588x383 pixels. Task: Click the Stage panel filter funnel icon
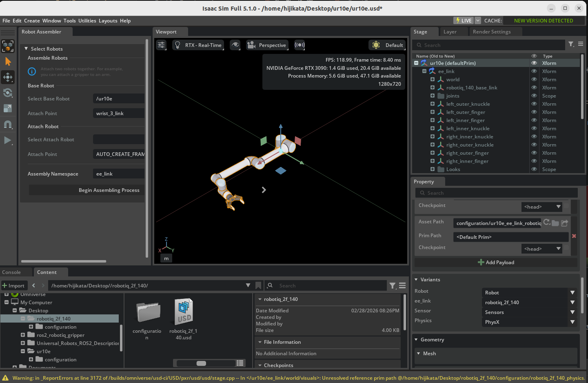pos(571,44)
